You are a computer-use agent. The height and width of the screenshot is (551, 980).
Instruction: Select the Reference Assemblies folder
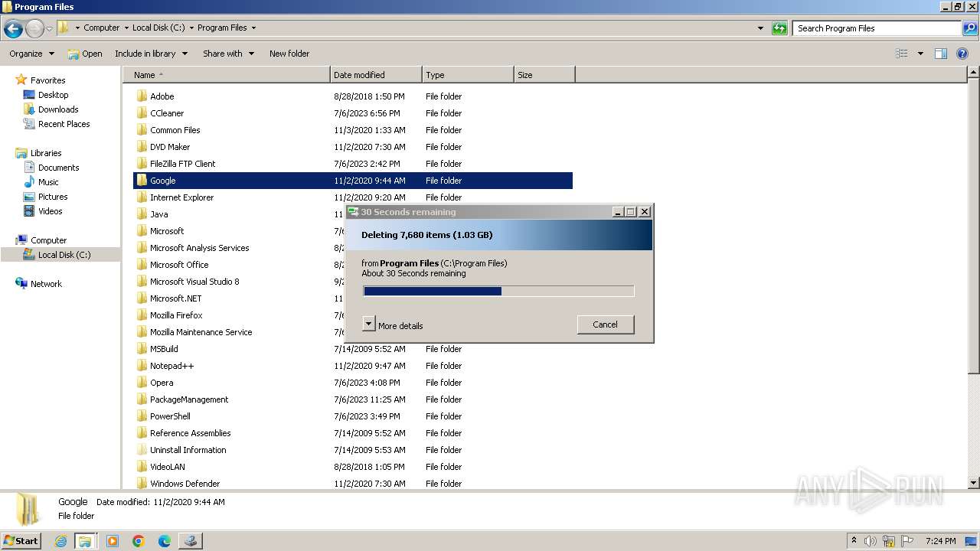tap(190, 433)
